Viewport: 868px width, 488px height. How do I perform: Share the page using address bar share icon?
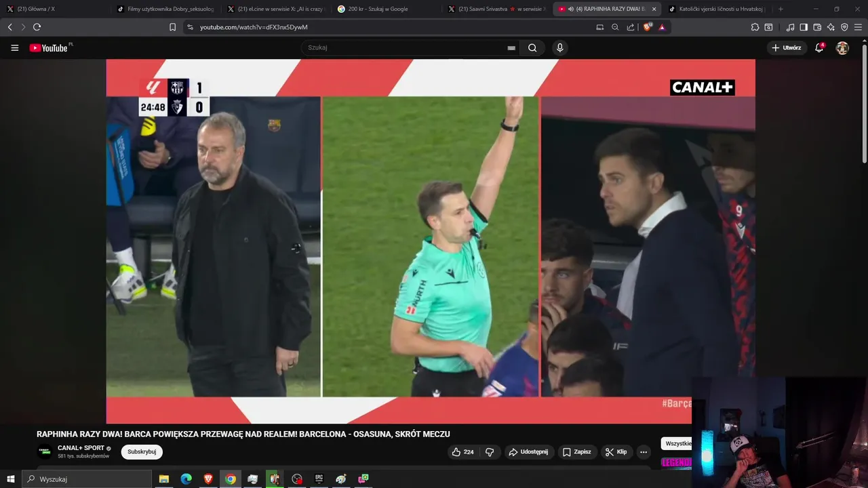[x=631, y=27]
